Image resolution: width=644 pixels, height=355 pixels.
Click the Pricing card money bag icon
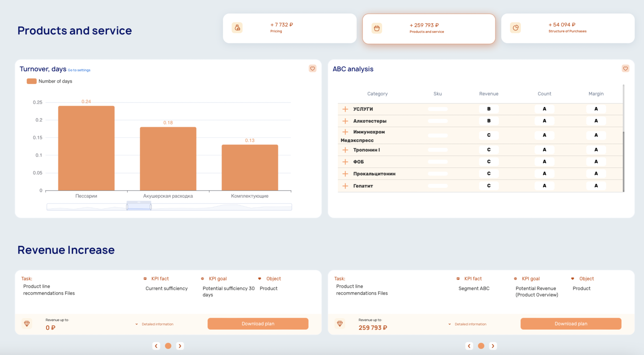click(x=237, y=28)
